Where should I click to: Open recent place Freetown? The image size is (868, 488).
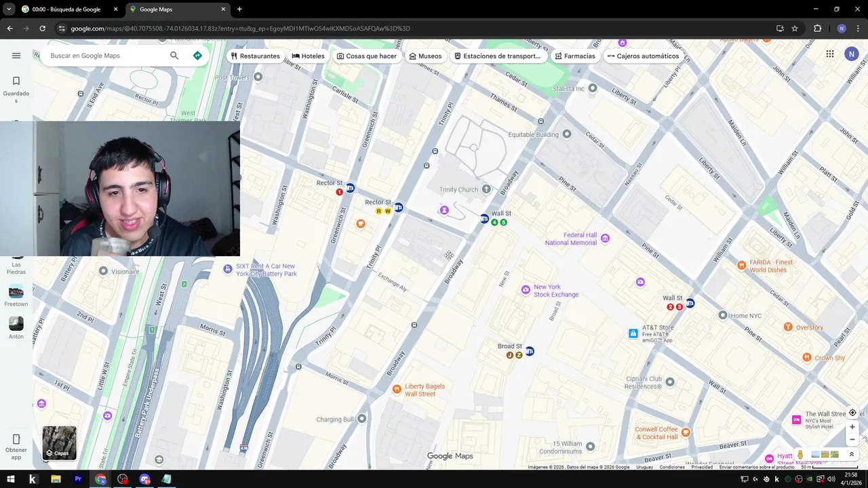(x=16, y=296)
